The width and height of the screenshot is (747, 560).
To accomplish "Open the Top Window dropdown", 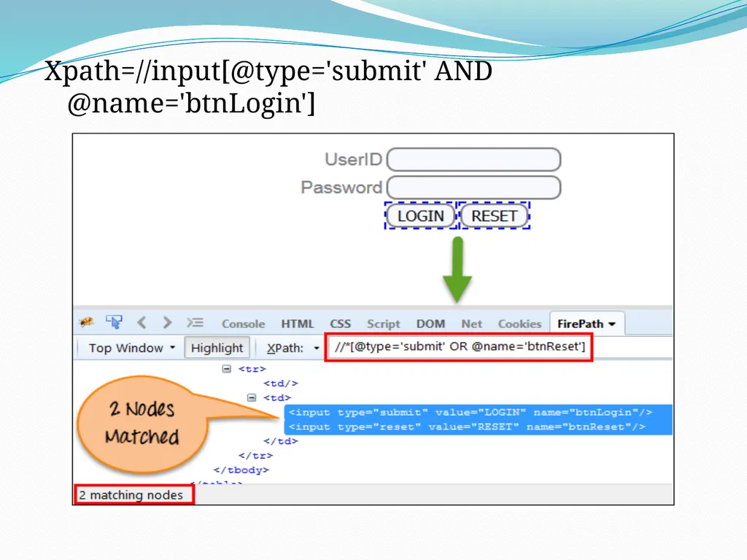I will point(132,348).
